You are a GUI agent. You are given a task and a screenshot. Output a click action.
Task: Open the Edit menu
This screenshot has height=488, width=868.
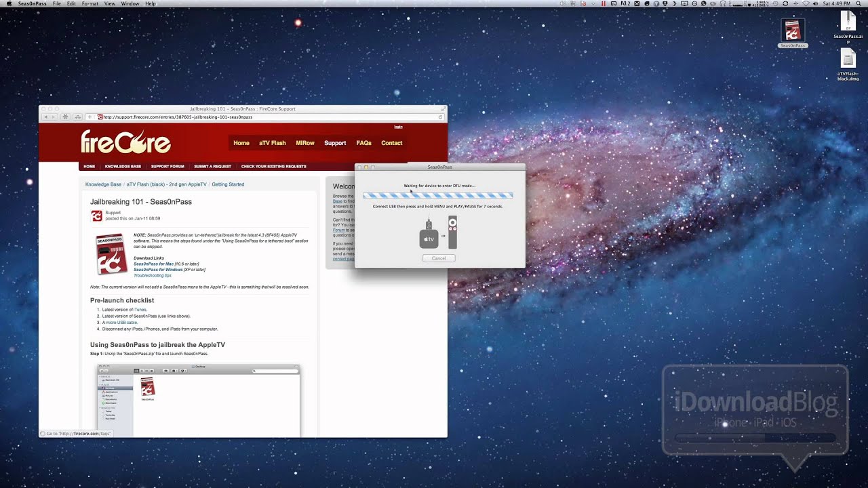(71, 3)
